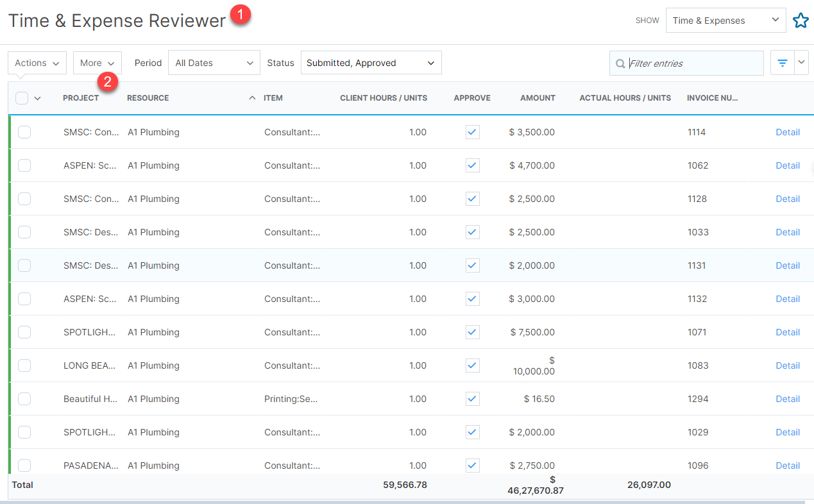
Task: Click the Printing:Se... item cell
Action: point(292,399)
